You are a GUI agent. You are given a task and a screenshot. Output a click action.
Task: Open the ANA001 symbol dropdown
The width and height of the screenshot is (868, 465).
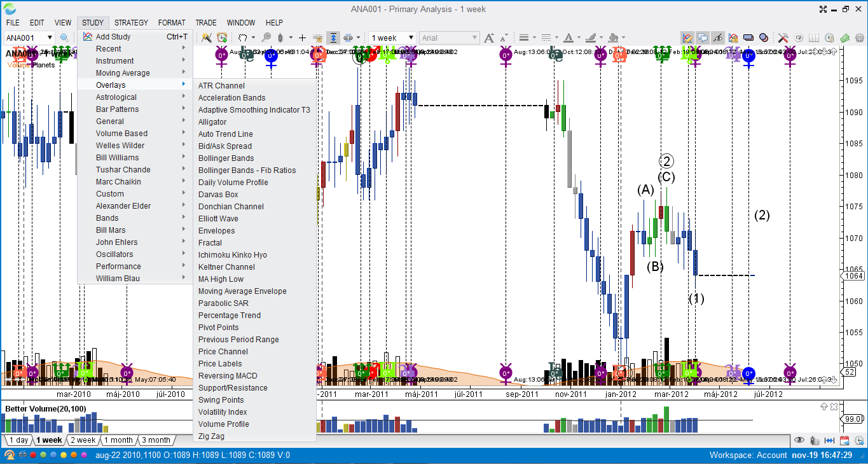(50, 38)
